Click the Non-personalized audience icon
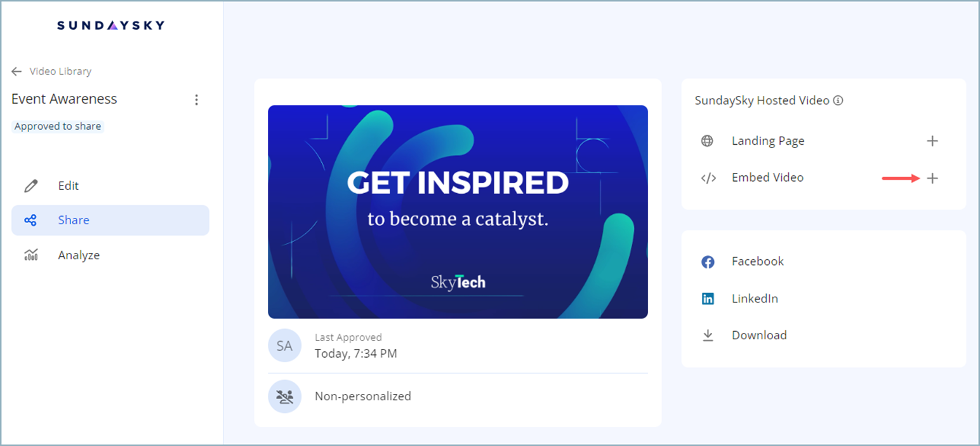This screenshot has height=446, width=980. point(284,396)
